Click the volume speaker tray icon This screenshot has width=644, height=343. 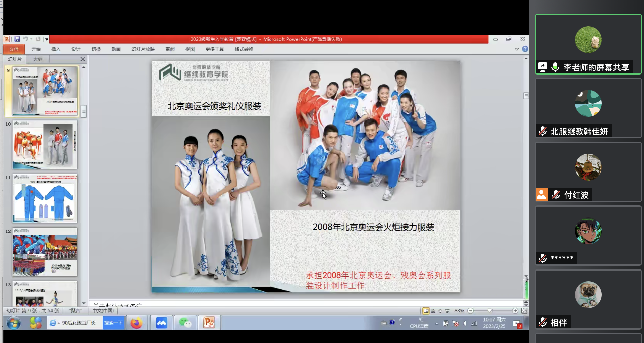pos(465,323)
